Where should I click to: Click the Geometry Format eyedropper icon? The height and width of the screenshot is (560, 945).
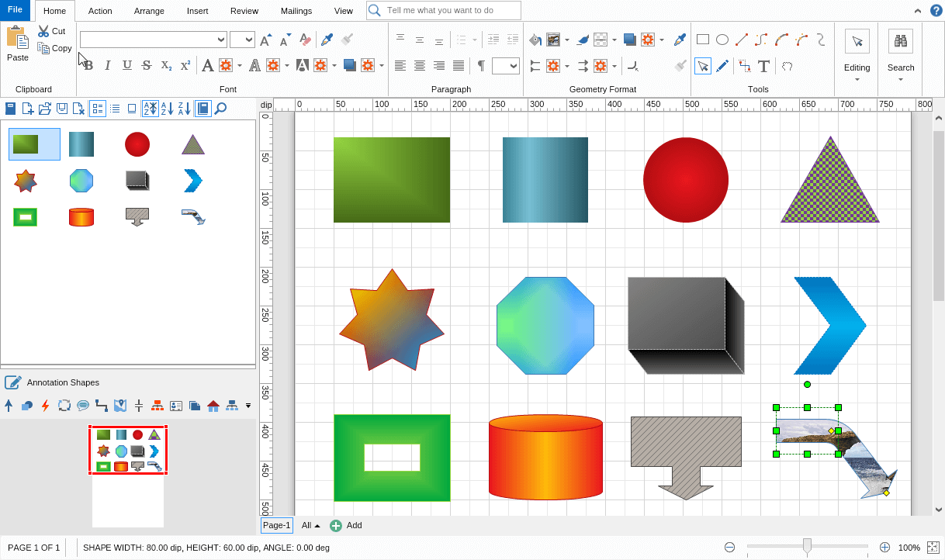[680, 40]
